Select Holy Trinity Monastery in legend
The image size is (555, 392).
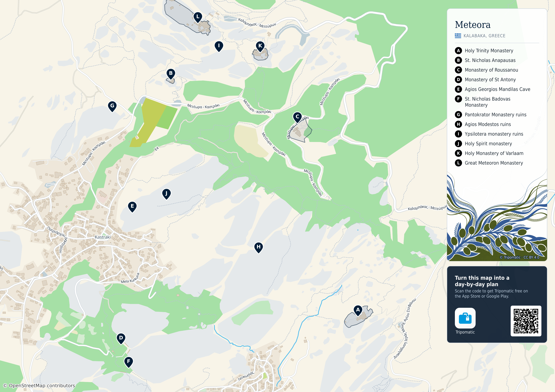[x=489, y=51]
